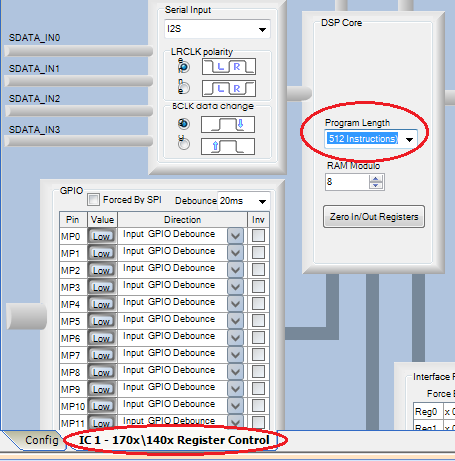The image size is (455, 461).
Task: Click RAM Modulo value field
Action: [x=347, y=182]
